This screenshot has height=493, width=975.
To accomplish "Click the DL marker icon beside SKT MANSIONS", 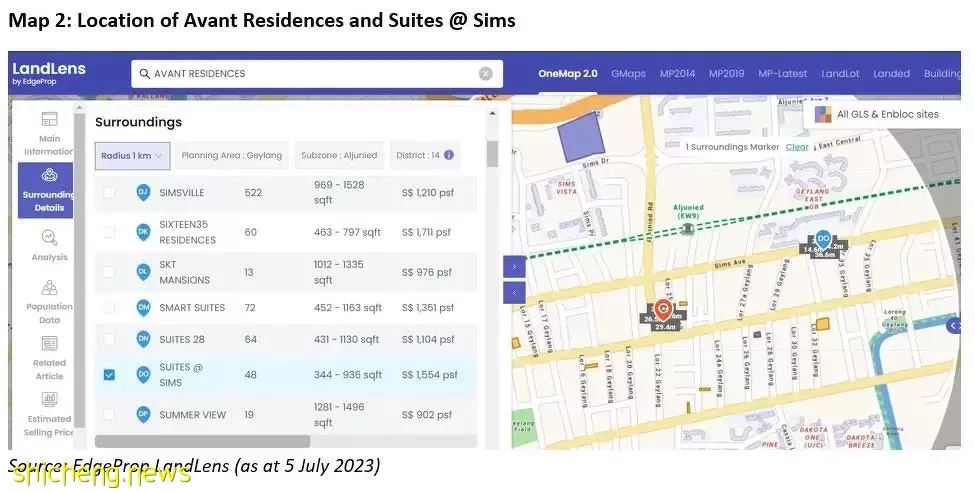I will tap(143, 272).
